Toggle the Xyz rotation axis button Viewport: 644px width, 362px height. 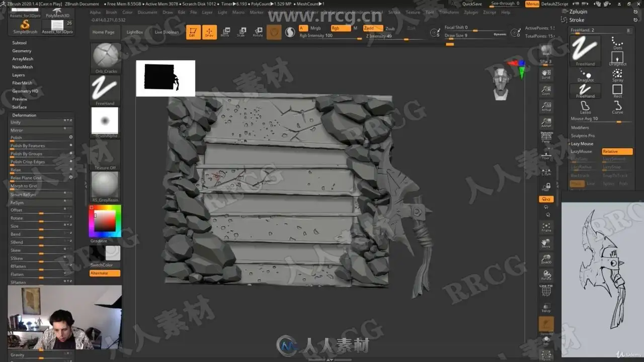point(546,199)
